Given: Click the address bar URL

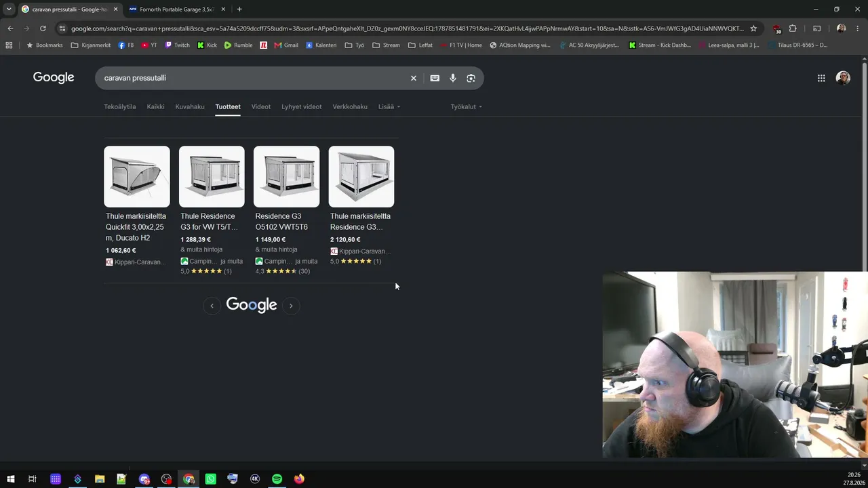Looking at the screenshot, I should 407,28.
